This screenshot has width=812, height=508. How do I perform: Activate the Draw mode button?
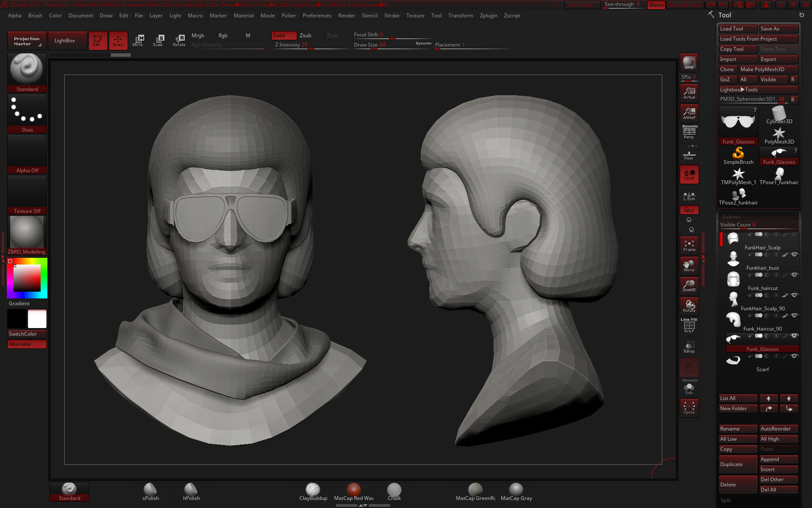[118, 41]
